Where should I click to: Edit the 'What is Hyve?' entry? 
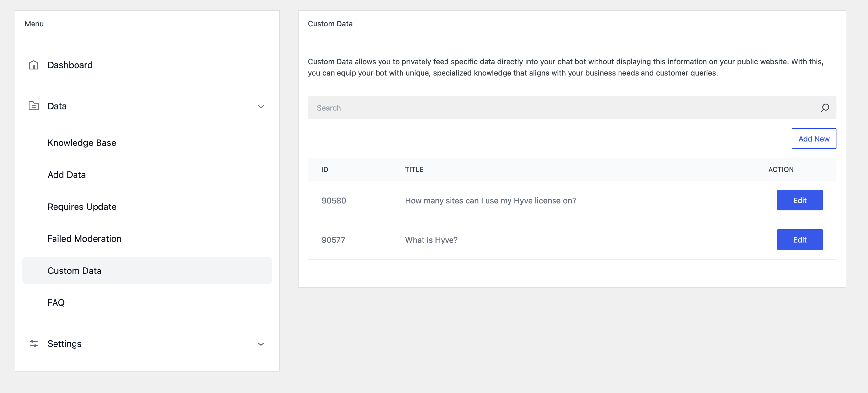click(x=799, y=240)
